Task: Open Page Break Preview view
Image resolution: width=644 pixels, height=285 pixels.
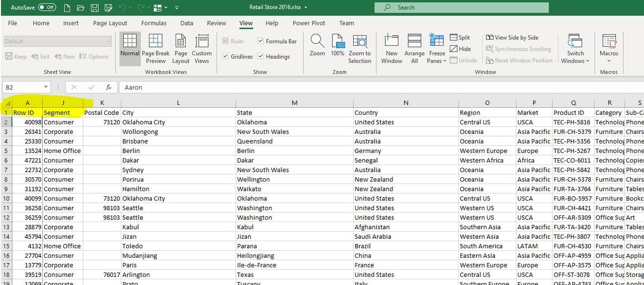Action: click(x=155, y=49)
